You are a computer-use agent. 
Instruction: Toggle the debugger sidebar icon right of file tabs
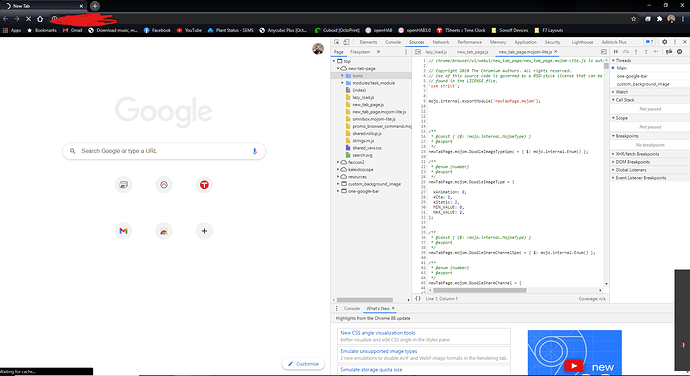click(604, 52)
